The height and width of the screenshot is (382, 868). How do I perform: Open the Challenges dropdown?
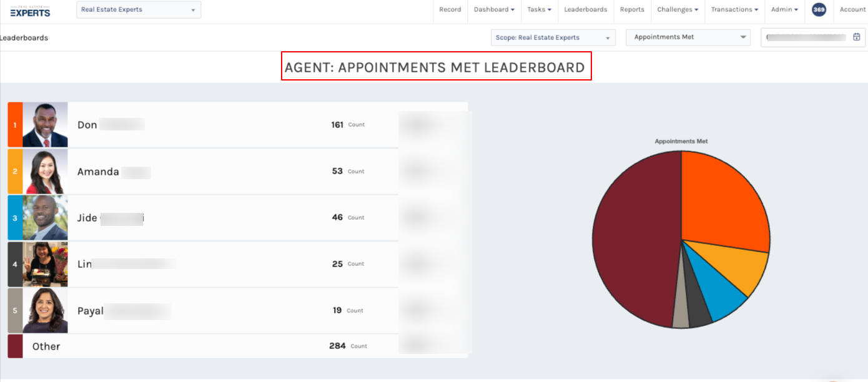tap(678, 10)
